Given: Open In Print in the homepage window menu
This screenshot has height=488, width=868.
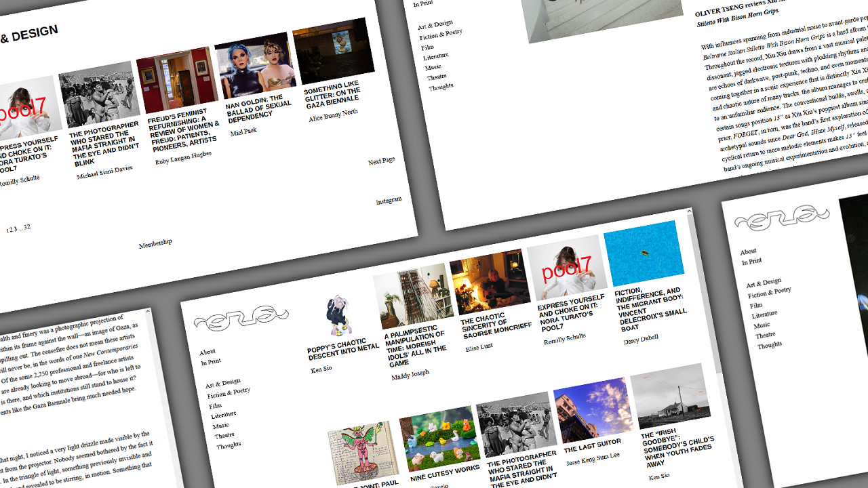Looking at the screenshot, I should pos(211,363).
